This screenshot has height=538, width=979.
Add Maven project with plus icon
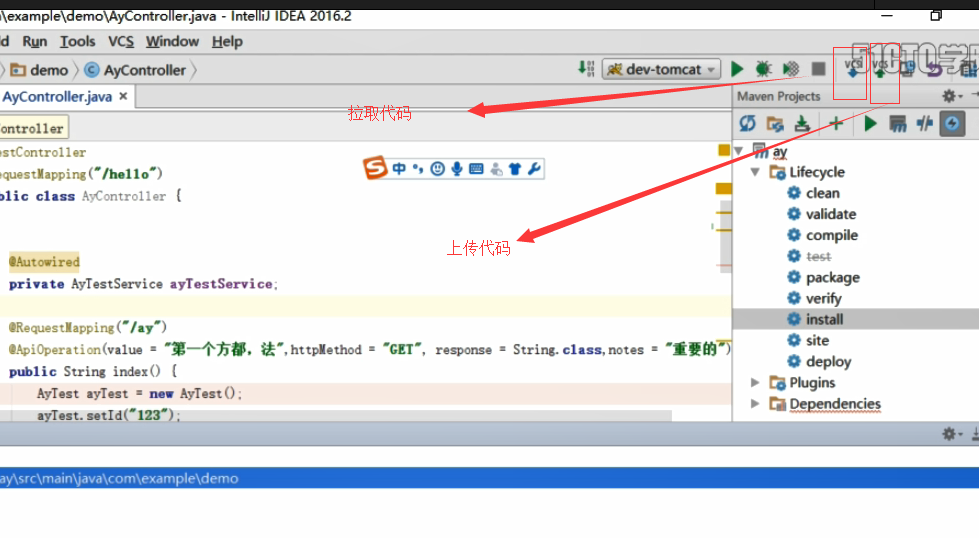point(835,124)
